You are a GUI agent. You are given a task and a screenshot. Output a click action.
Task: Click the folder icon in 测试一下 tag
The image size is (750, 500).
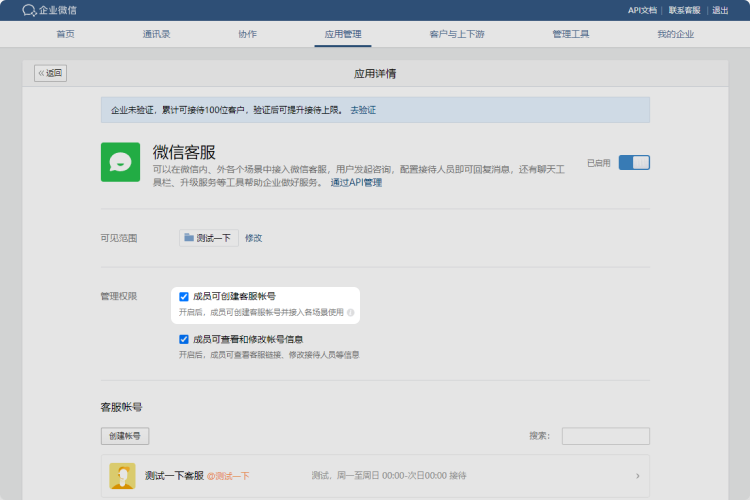[189, 237]
